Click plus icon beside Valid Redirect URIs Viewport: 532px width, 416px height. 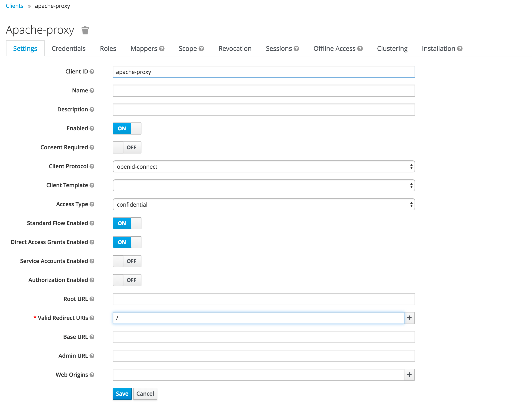409,318
